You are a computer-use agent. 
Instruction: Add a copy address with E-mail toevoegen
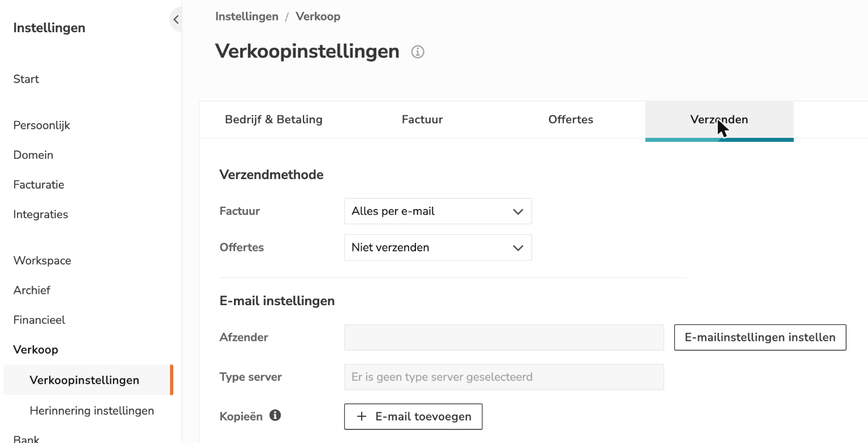tap(413, 416)
